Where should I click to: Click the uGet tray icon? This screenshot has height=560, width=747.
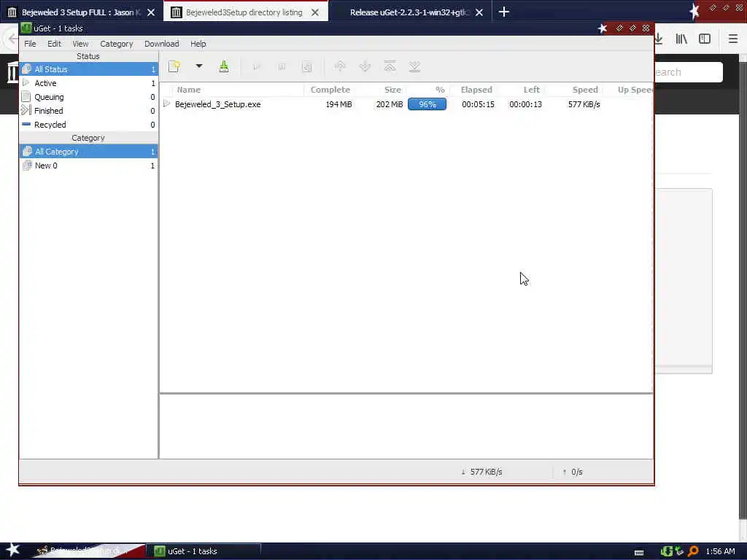coord(666,551)
